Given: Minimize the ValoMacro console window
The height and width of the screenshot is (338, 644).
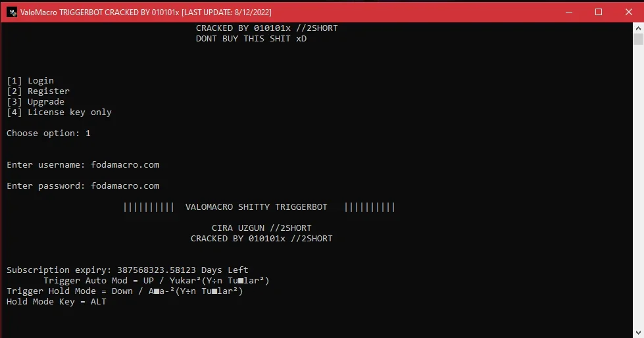Looking at the screenshot, I should pos(569,12).
